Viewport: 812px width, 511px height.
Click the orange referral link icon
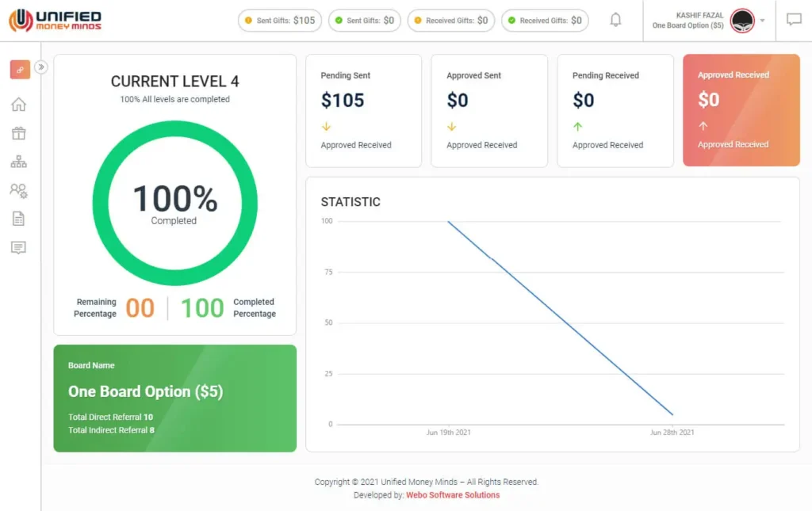20,70
